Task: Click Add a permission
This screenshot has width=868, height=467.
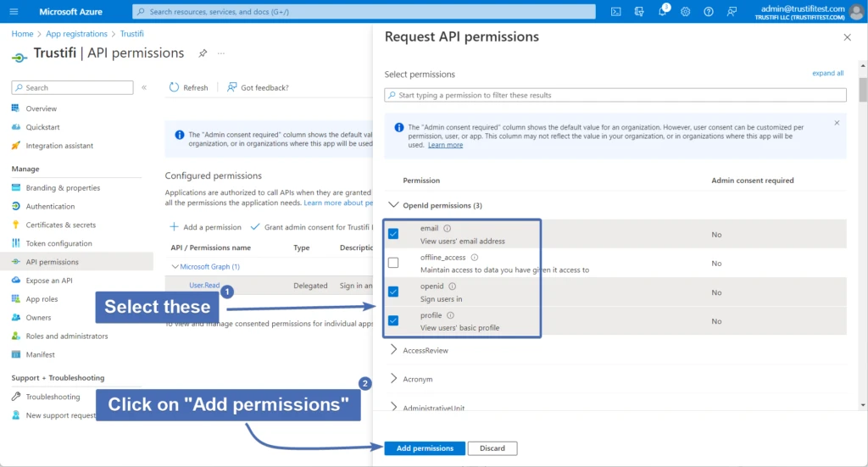Action: [x=205, y=227]
